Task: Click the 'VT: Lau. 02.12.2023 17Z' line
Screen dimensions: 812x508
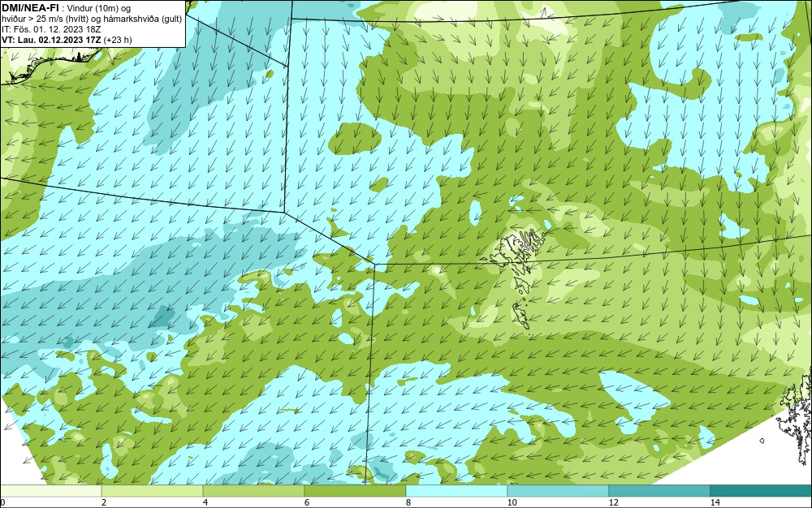Action: (x=52, y=40)
